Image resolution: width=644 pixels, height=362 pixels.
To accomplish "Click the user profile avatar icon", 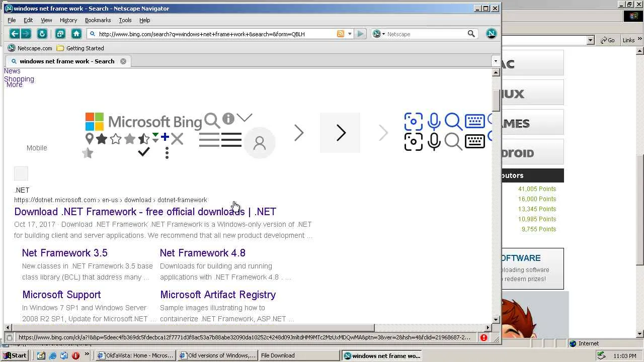I will click(x=260, y=143).
